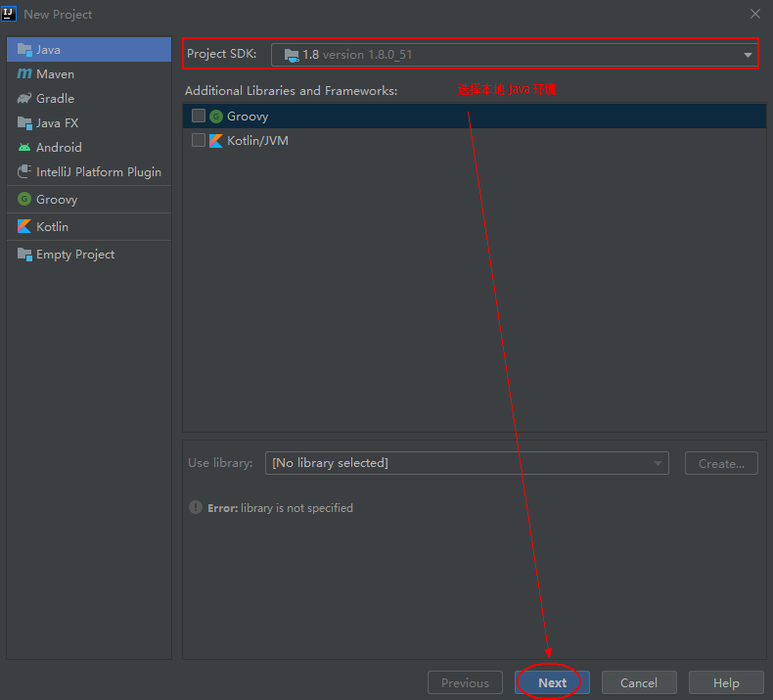The height and width of the screenshot is (700, 773).
Task: Choose IntelliJ Platform Plugin project type
Action: 89,171
